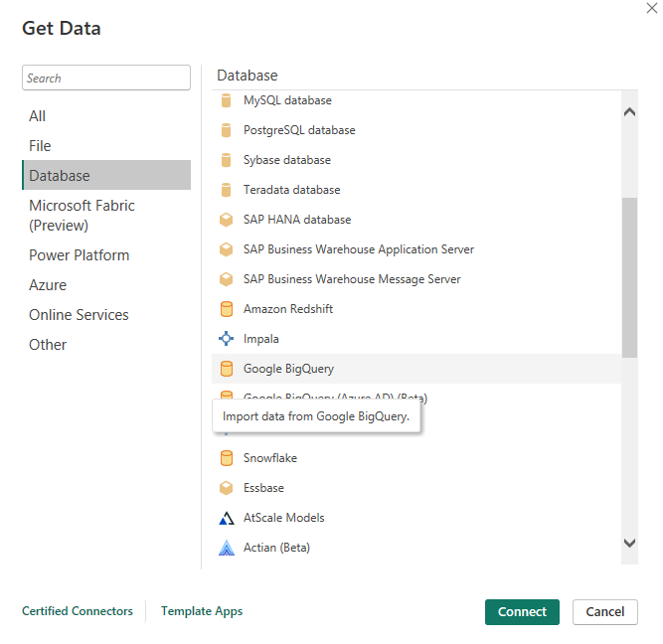Click the MySQL database cylinder icon
The image size is (663, 644).
pos(227,100)
